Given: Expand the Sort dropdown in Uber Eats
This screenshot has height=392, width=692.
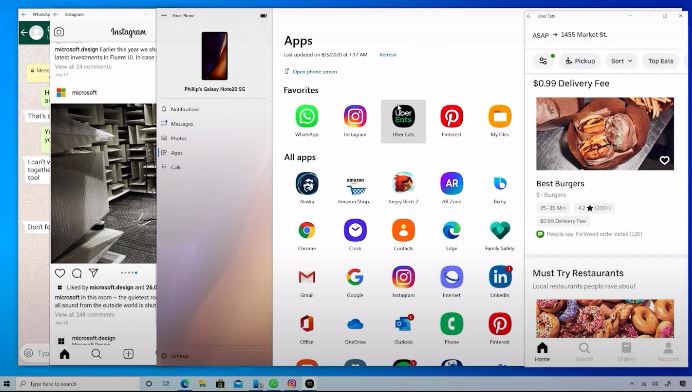Looking at the screenshot, I should point(621,61).
